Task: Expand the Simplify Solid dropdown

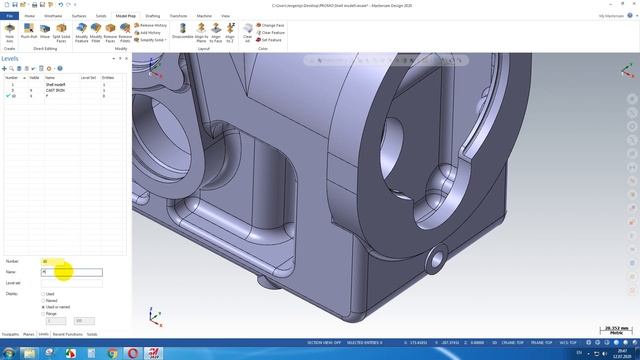Action: [x=165, y=40]
